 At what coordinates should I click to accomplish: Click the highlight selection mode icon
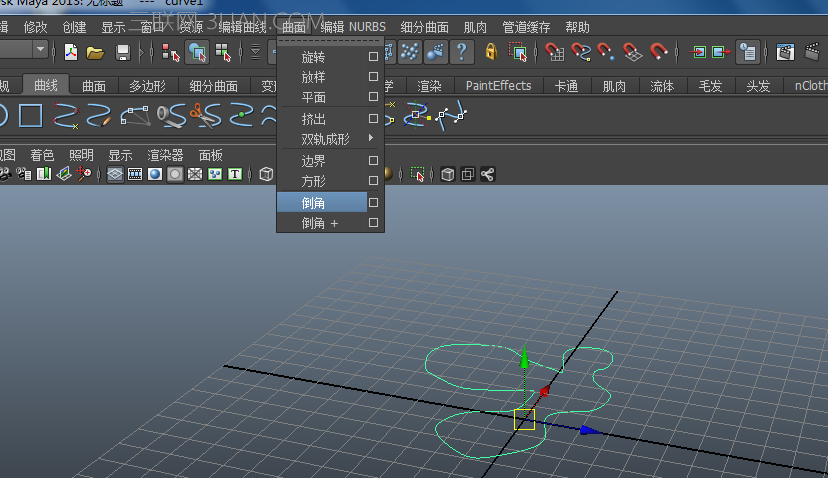coord(518,52)
